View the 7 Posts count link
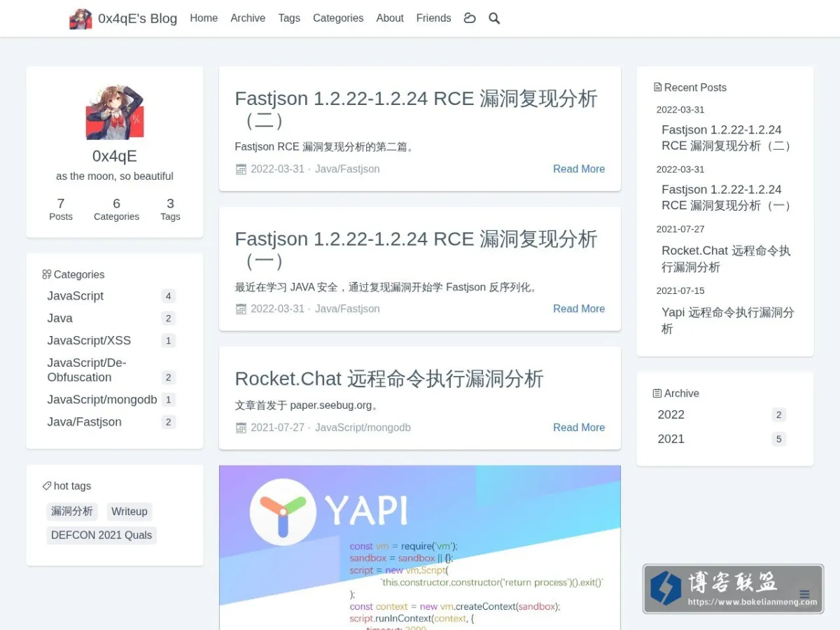This screenshot has width=840, height=630. [x=61, y=209]
